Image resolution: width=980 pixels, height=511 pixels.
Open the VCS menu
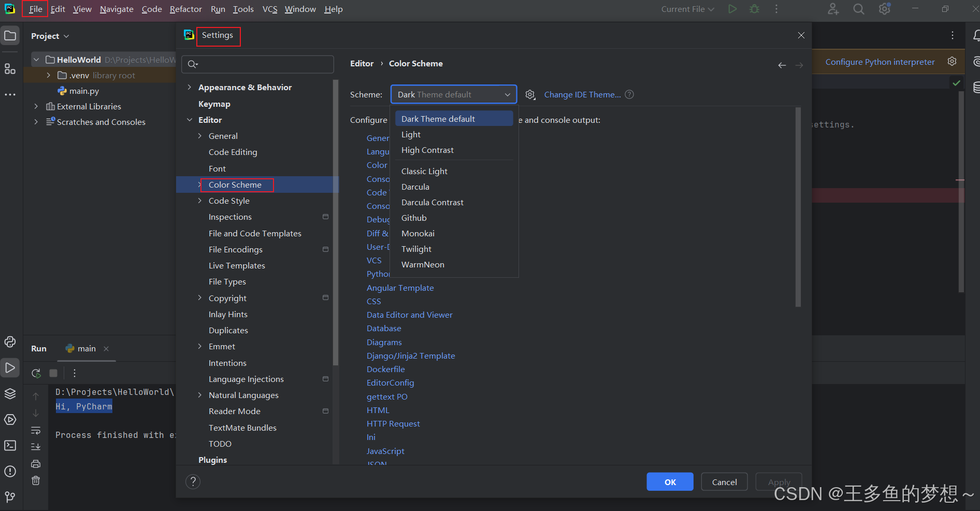tap(270, 9)
